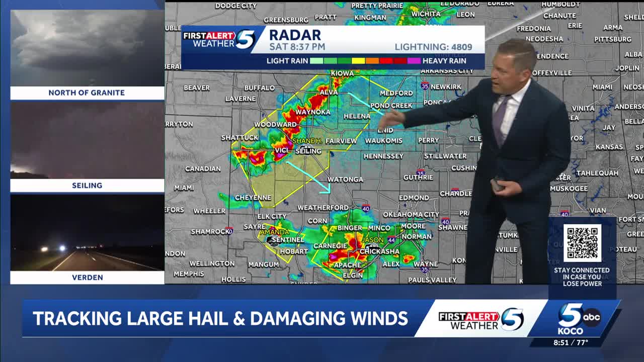Click the LIGHTNING: 4809 counter
The image size is (644, 362).
click(x=433, y=47)
